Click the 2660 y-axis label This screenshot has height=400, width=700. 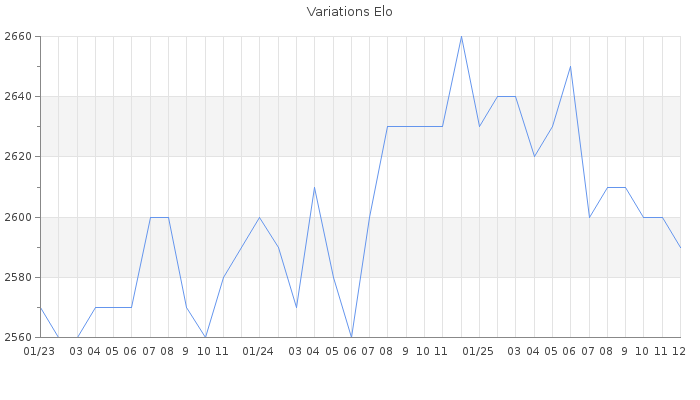(x=18, y=37)
